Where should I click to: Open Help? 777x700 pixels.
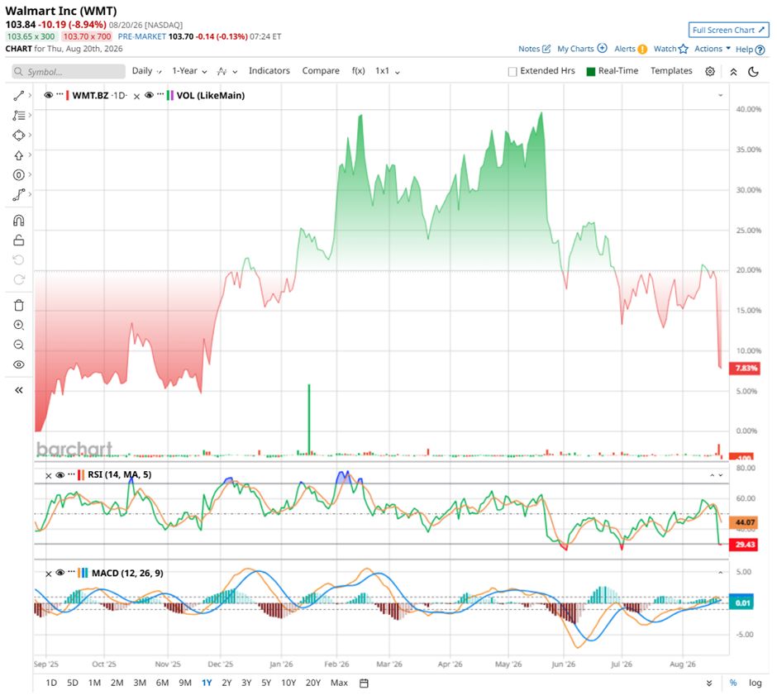point(750,49)
